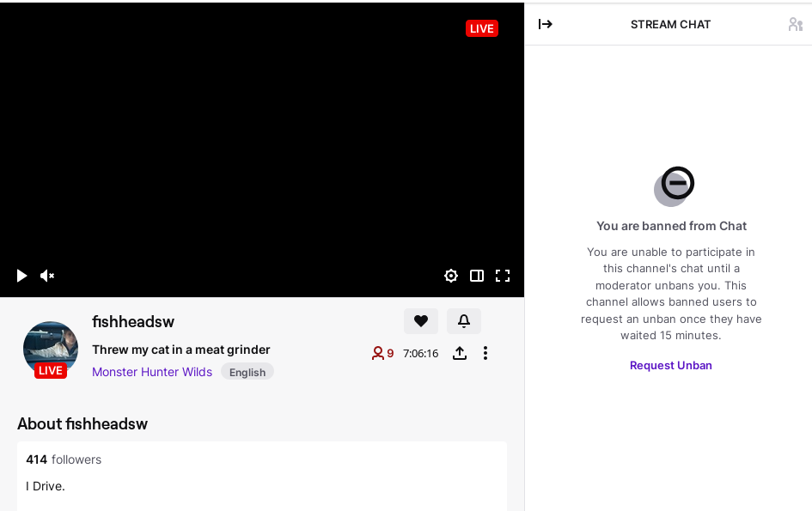Turn on notifications bell
812x511 pixels.
(x=464, y=321)
